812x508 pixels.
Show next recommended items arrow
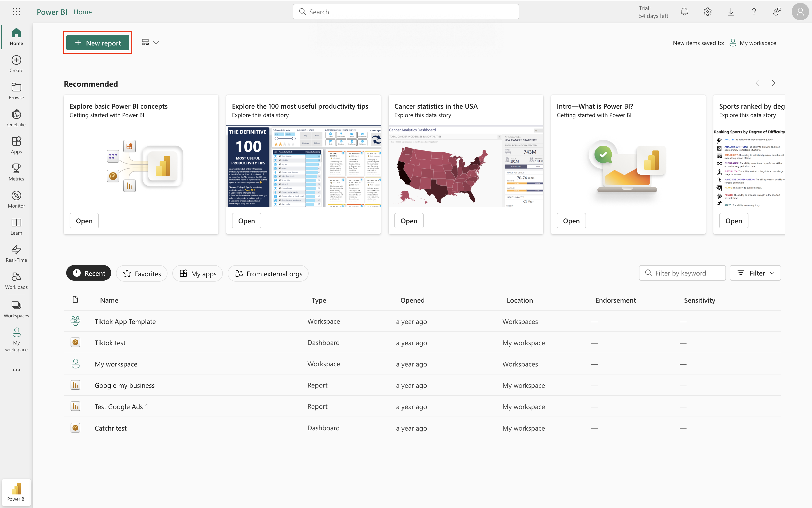(774, 83)
